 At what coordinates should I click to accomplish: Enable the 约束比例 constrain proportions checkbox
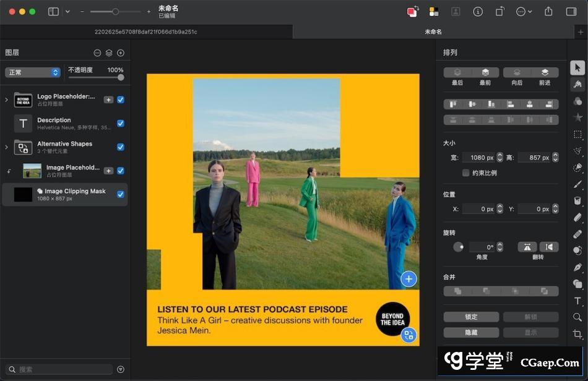[465, 173]
